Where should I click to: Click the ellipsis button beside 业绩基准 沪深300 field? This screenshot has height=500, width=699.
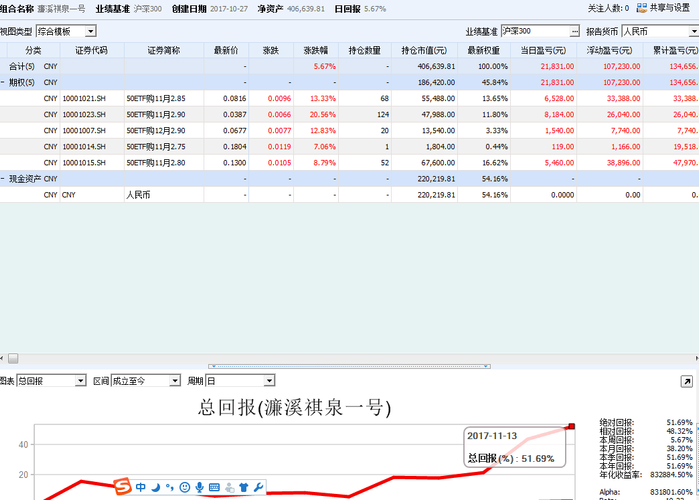tap(575, 31)
